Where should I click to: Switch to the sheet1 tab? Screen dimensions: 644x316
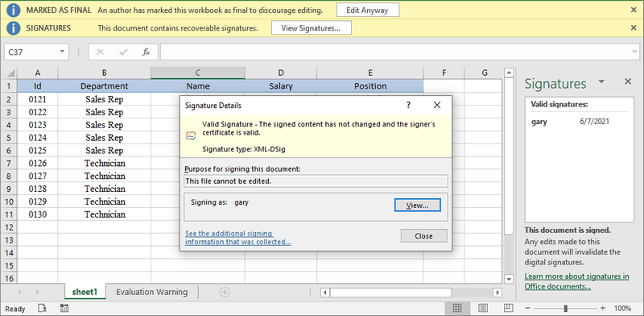tap(85, 292)
